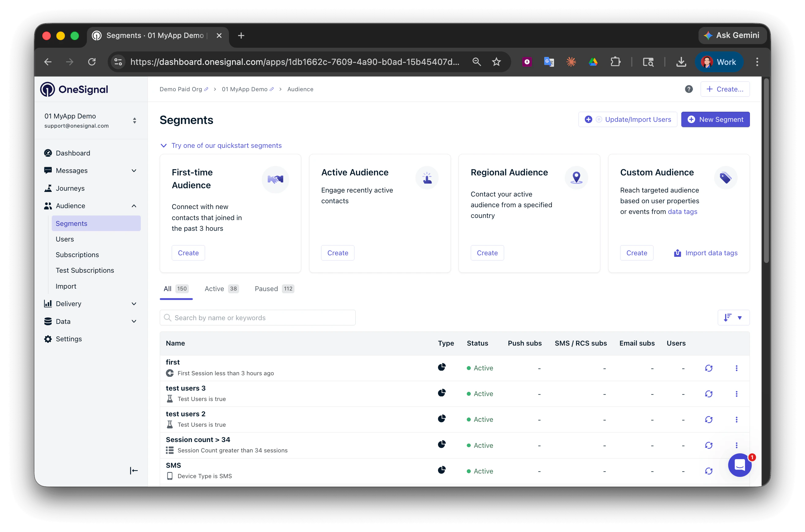This screenshot has width=805, height=532.
Task: Open Settings from the gear icon
Action: (48, 339)
